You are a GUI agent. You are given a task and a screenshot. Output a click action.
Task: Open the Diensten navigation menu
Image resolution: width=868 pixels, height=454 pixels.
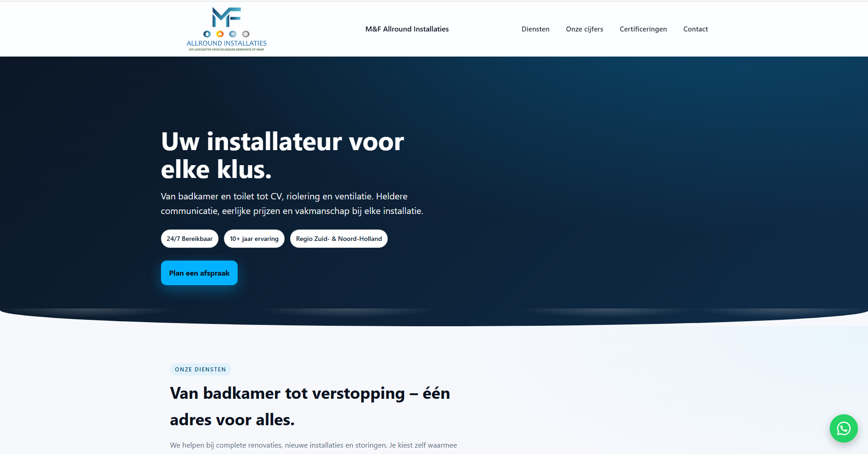535,29
